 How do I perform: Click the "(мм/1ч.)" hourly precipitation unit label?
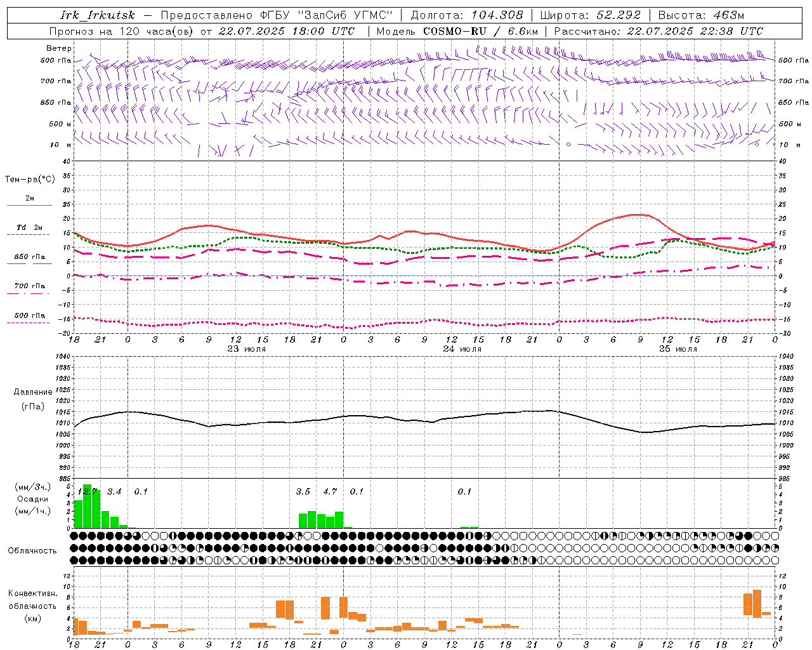33,511
